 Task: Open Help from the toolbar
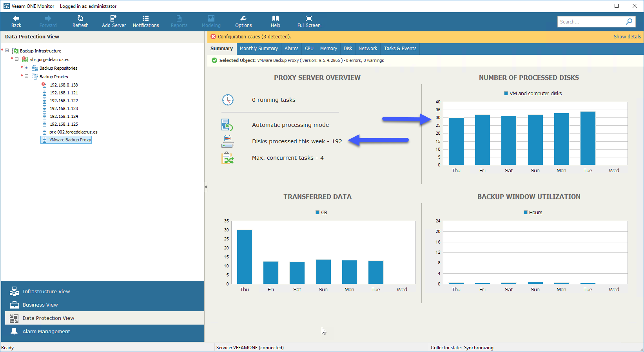click(x=276, y=18)
